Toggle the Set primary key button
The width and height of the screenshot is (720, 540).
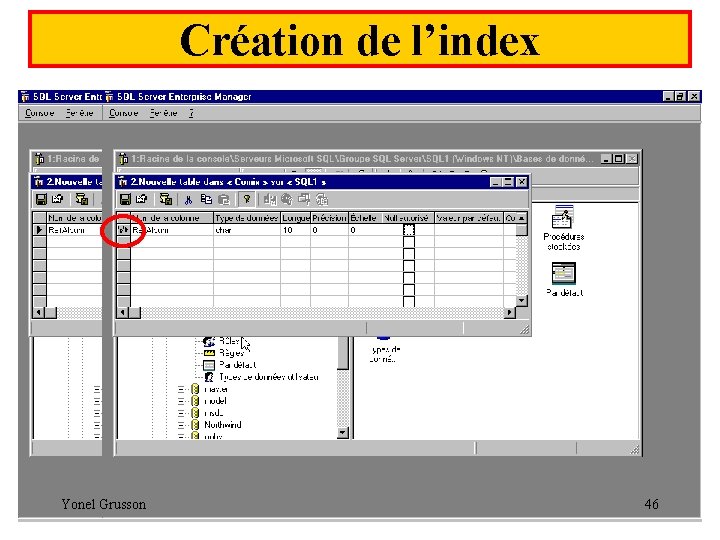tap(247, 199)
